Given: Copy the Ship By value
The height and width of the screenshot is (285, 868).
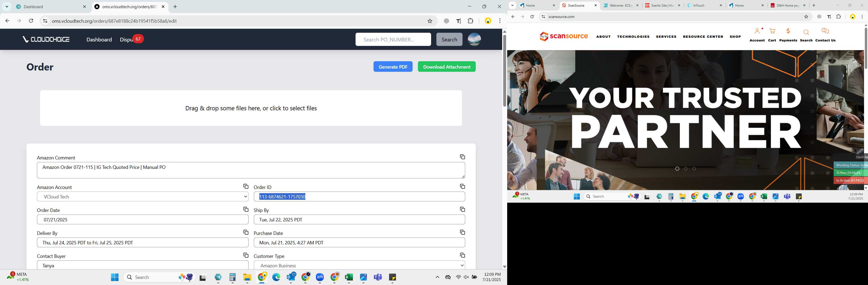Looking at the screenshot, I should [462, 209].
